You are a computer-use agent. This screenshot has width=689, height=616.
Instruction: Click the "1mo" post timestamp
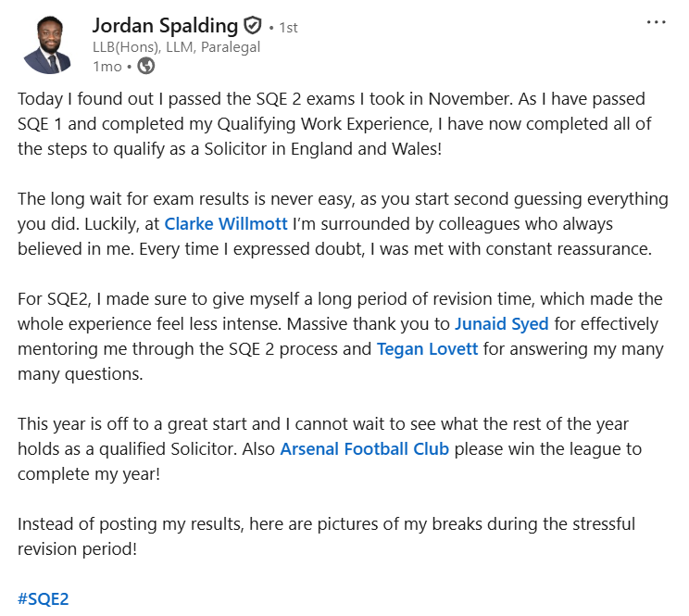pos(107,67)
